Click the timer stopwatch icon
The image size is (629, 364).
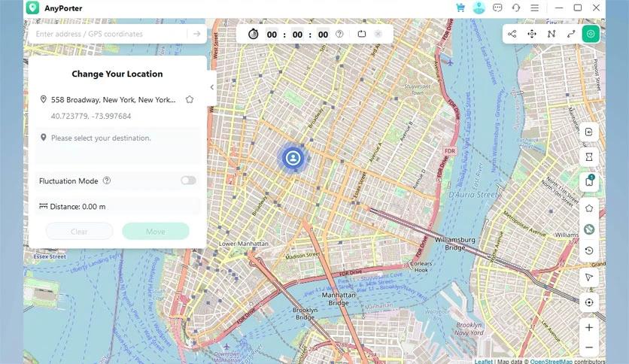pos(253,34)
